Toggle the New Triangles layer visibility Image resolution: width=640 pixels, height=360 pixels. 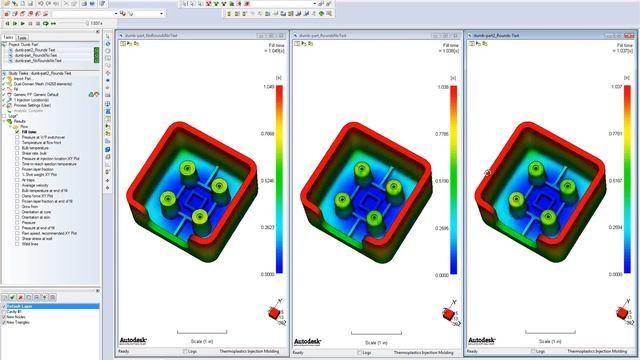(4, 322)
